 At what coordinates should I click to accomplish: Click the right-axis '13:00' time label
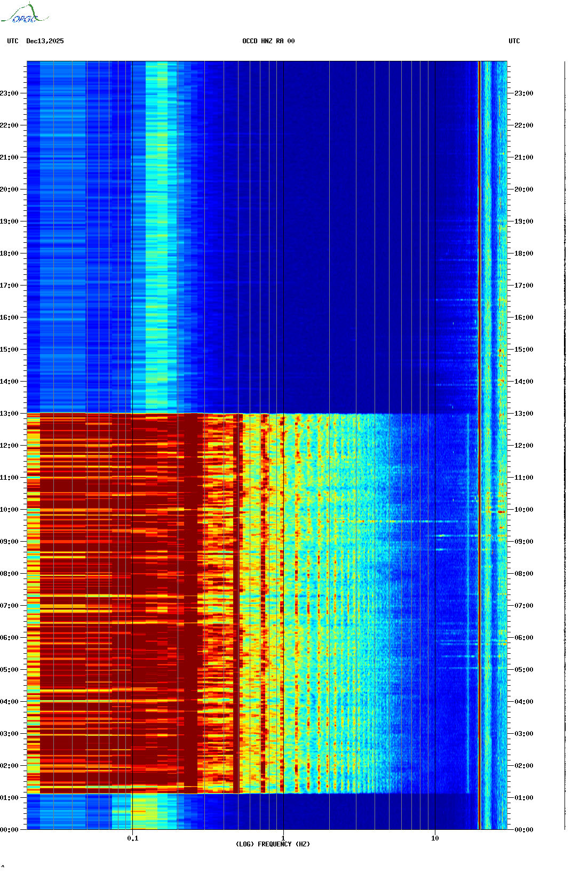524,414
